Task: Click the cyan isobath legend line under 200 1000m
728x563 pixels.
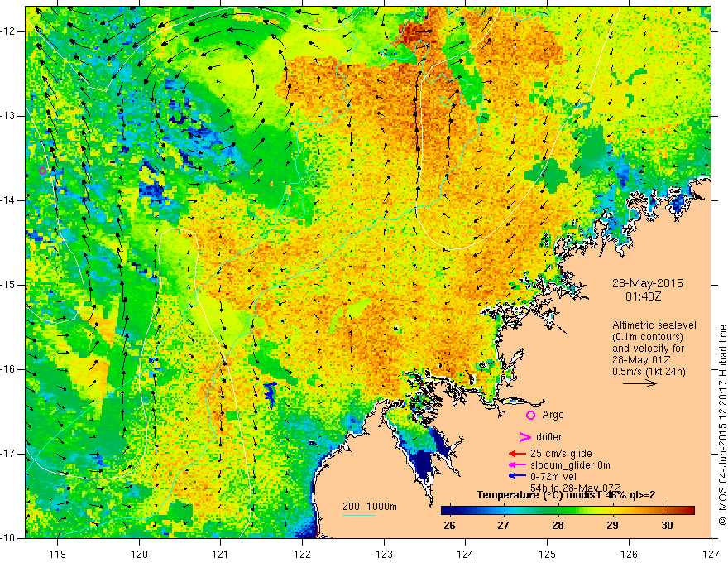Action: click(359, 515)
